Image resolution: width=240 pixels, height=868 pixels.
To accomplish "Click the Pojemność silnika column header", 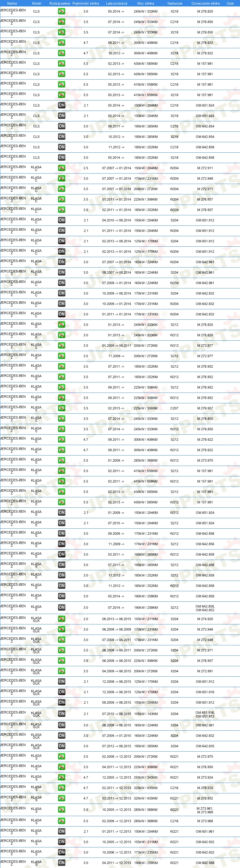I will click(x=86, y=3).
